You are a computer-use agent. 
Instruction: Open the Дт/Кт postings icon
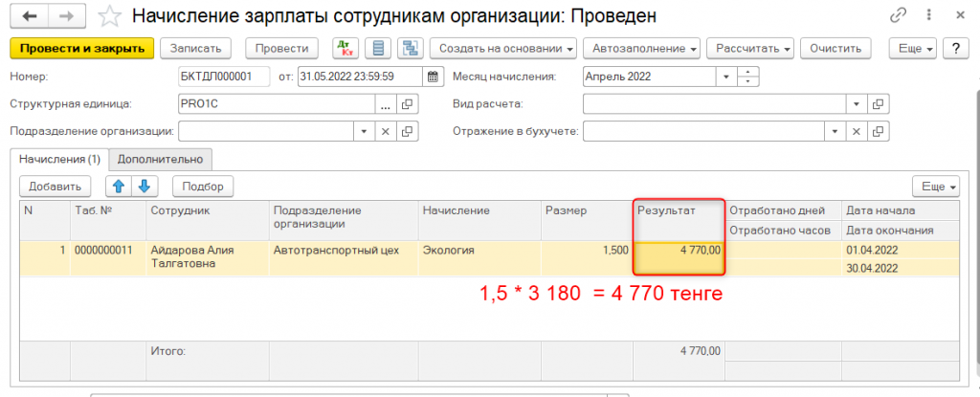pyautogui.click(x=344, y=48)
